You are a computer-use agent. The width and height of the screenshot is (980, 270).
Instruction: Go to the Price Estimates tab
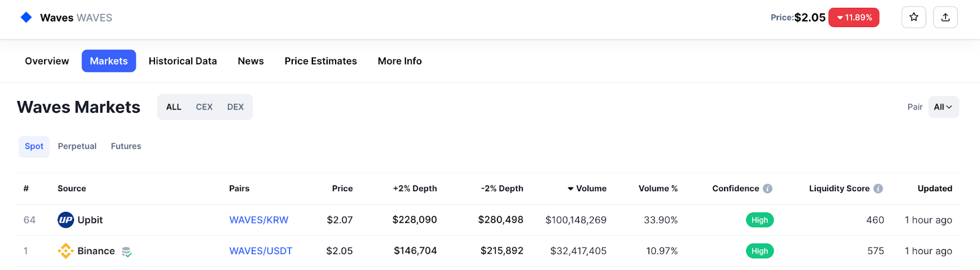tap(320, 61)
